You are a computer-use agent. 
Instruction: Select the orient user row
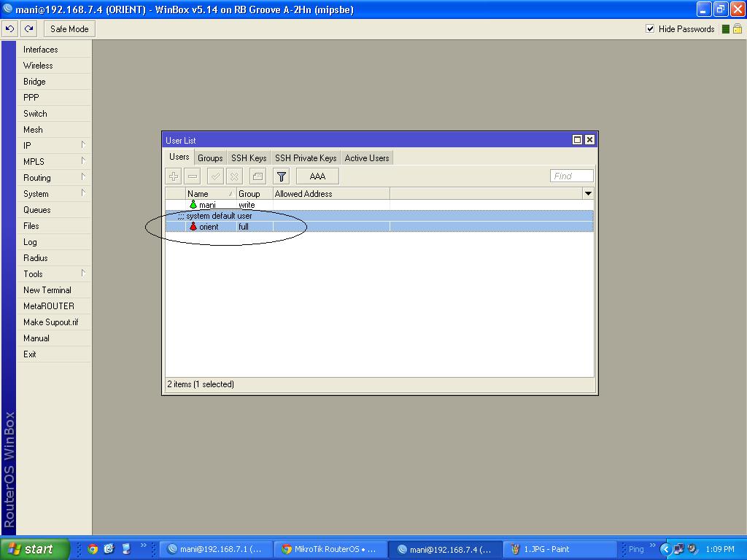click(x=379, y=227)
